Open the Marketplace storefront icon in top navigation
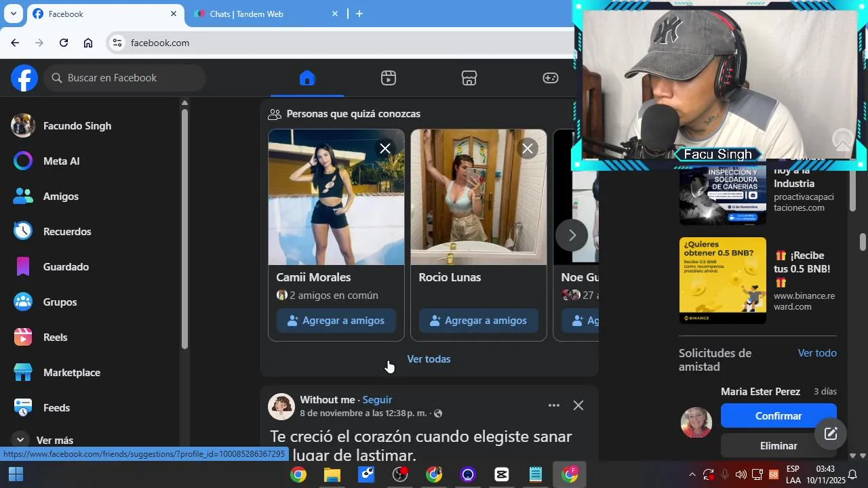The width and height of the screenshot is (868, 488). (469, 78)
